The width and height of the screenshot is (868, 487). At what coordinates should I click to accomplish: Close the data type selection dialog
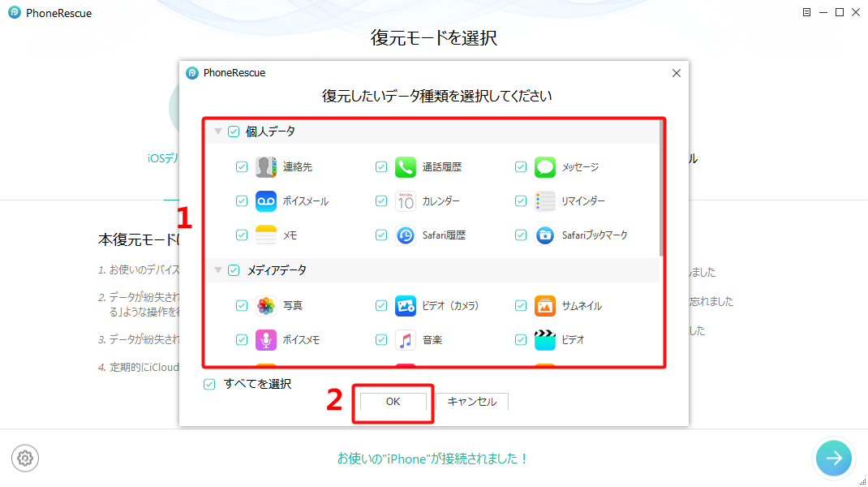coord(676,73)
